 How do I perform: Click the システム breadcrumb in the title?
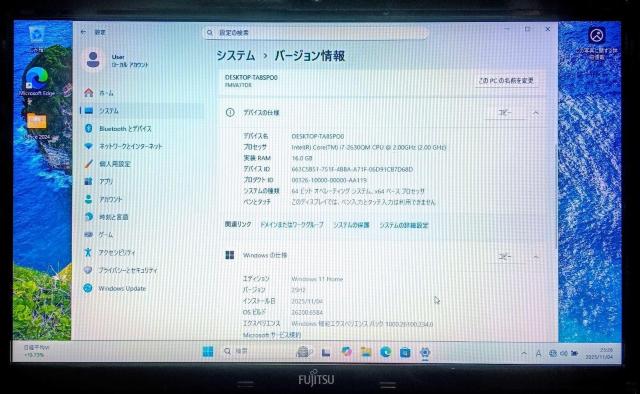click(236, 56)
